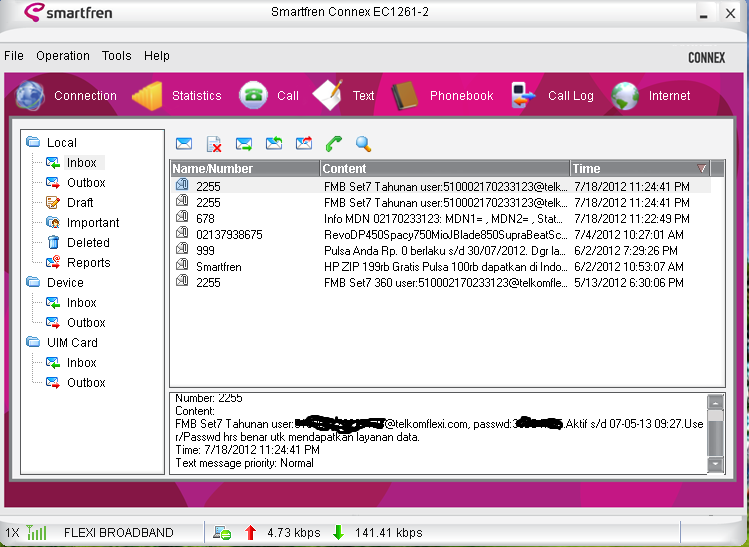Open the Text notepad icon
The image size is (749, 547).
tap(328, 95)
